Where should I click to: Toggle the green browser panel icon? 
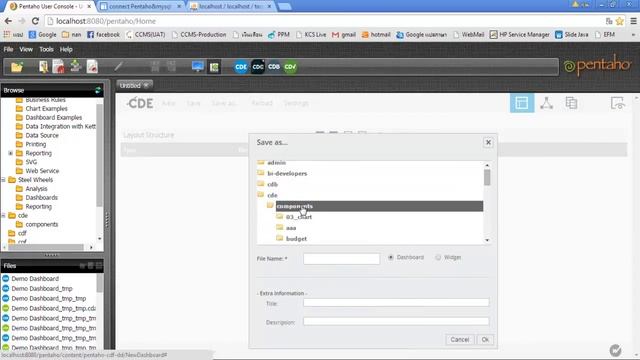[x=214, y=67]
